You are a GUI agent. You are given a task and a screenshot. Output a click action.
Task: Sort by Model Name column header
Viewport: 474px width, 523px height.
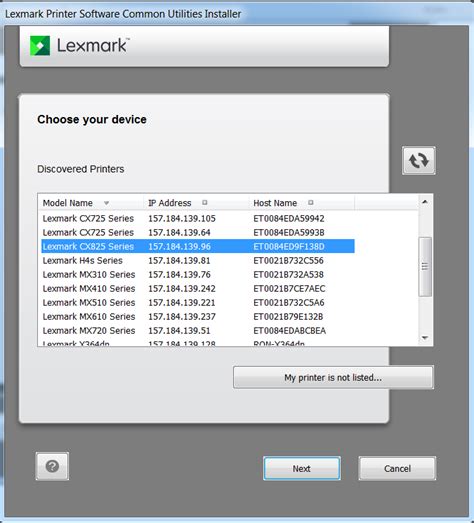coord(91,203)
